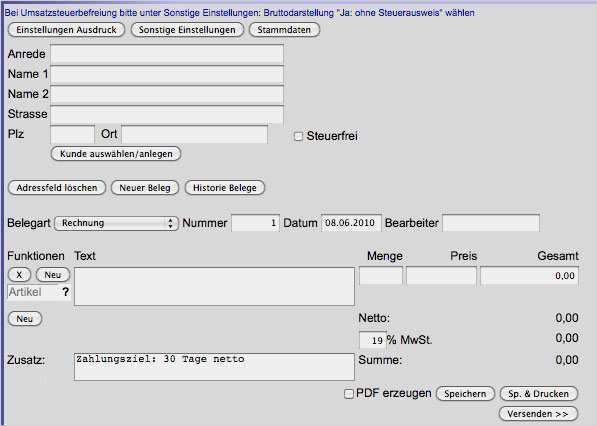Click the Speichern button
The height and width of the screenshot is (426, 597).
point(465,394)
